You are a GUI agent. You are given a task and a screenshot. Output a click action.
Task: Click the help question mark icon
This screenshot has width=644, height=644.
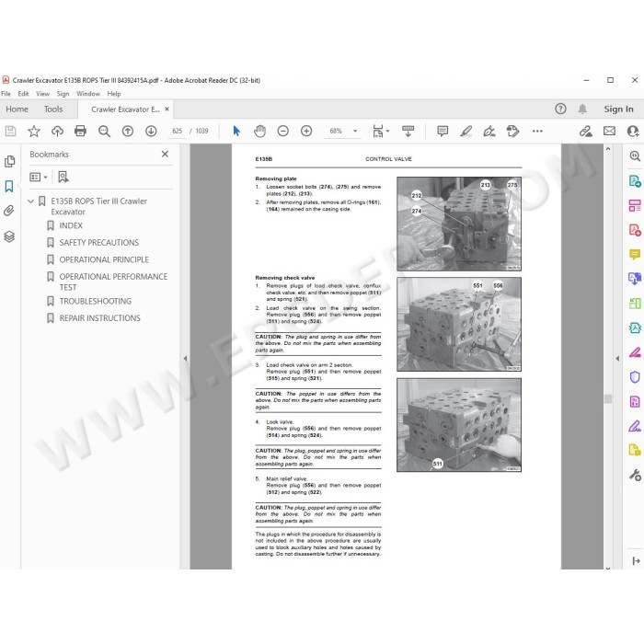point(560,109)
